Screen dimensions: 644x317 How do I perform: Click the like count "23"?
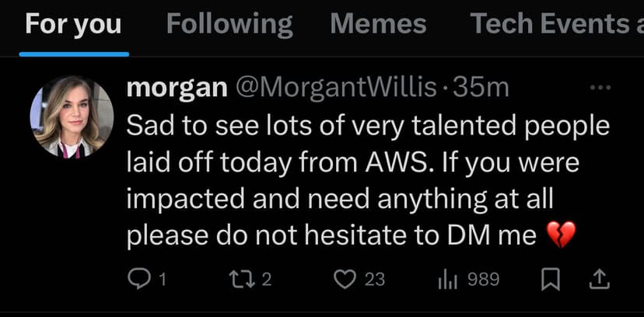click(375, 279)
